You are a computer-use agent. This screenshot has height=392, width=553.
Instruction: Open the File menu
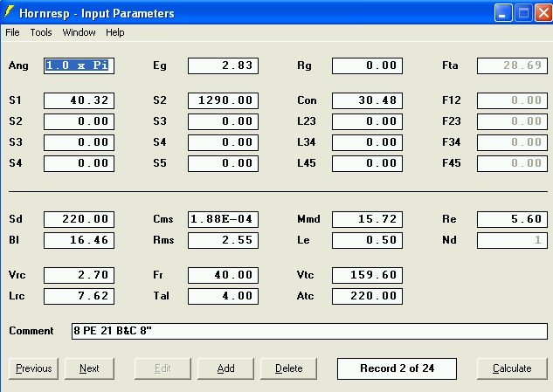pos(12,32)
